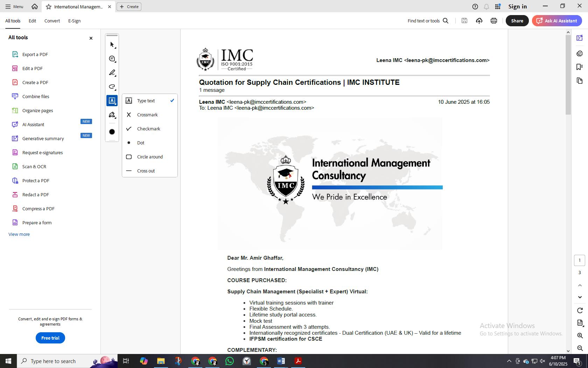Click the Share button
Image resolution: width=588 pixels, height=368 pixels.
click(x=517, y=21)
